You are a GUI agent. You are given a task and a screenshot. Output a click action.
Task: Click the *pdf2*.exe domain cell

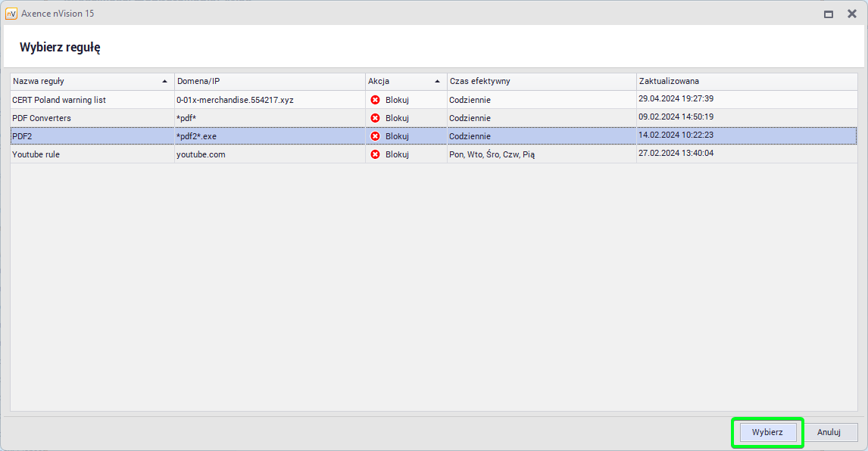coord(196,136)
